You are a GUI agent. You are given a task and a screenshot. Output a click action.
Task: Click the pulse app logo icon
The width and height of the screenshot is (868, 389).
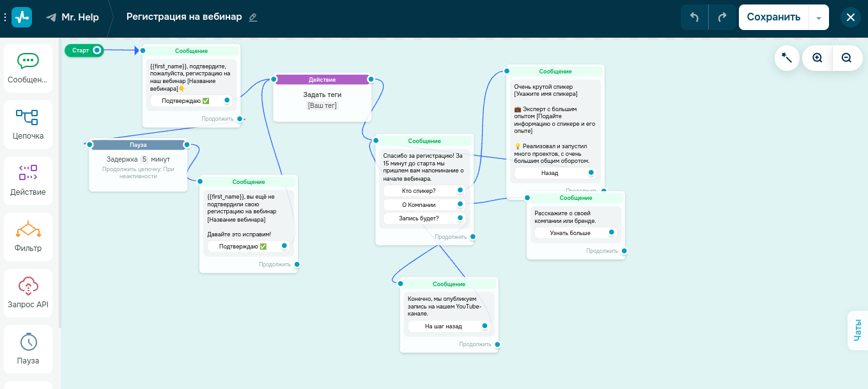(22, 17)
